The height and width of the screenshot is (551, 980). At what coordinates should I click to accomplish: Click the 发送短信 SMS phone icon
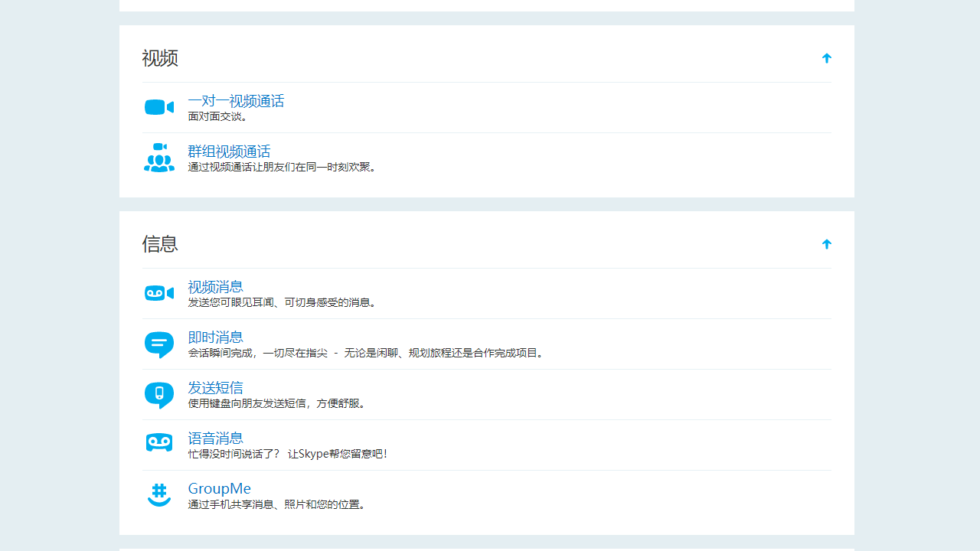coord(158,394)
